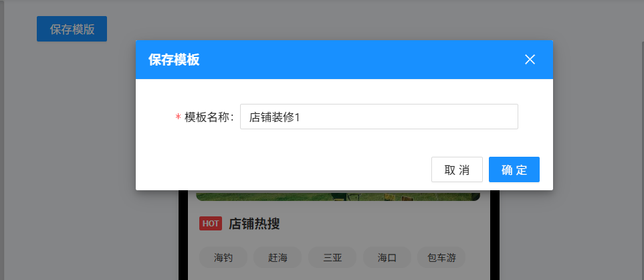The width and height of the screenshot is (644, 280).
Task: Select the 赶海 hot search tag
Action: (x=278, y=258)
